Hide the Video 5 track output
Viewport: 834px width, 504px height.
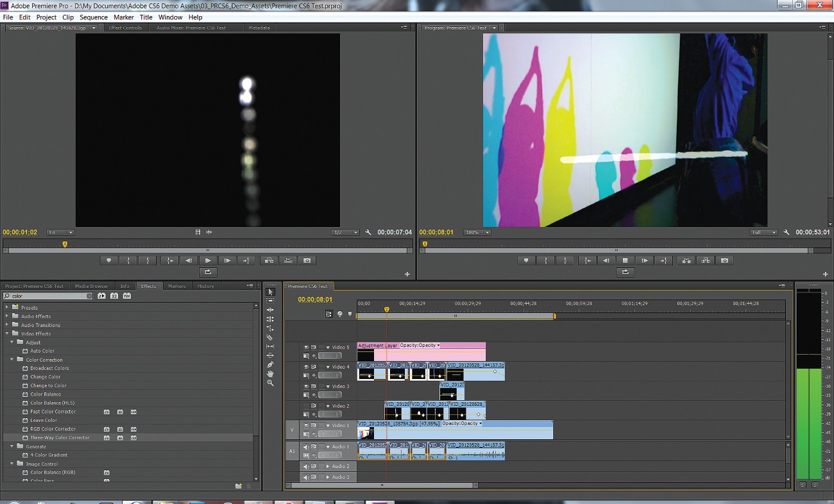pyautogui.click(x=306, y=348)
